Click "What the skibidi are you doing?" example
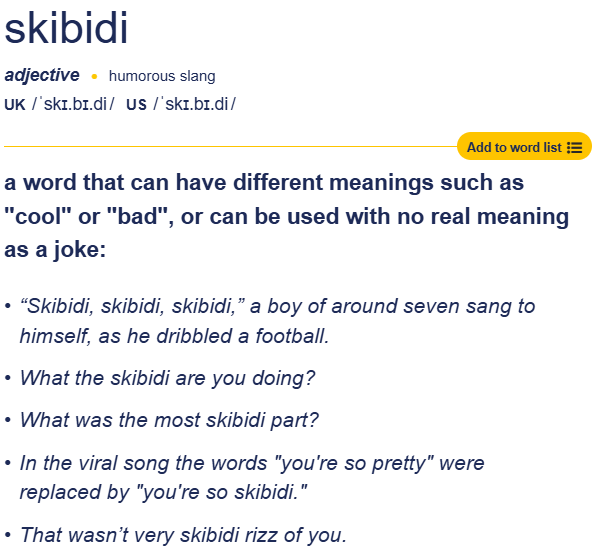 [x=167, y=378]
